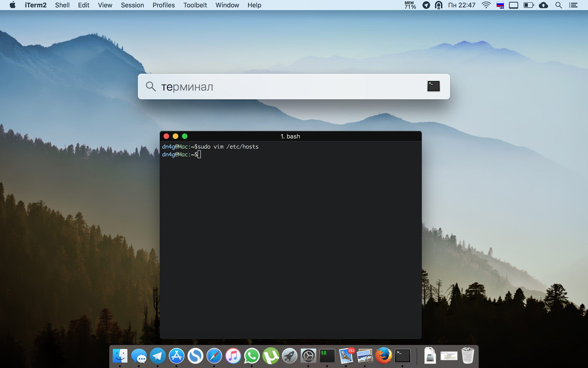Open the iTerm2 application menu
The width and height of the screenshot is (588, 368).
tap(36, 5)
